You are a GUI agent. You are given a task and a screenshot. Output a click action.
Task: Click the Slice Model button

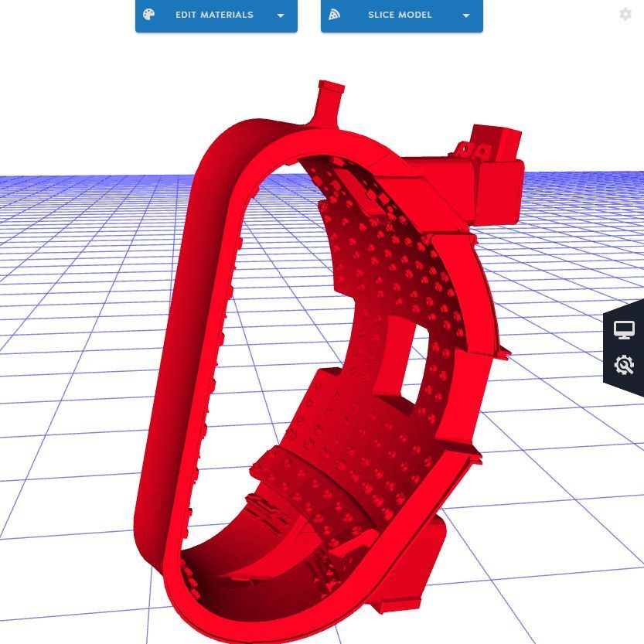402,15
